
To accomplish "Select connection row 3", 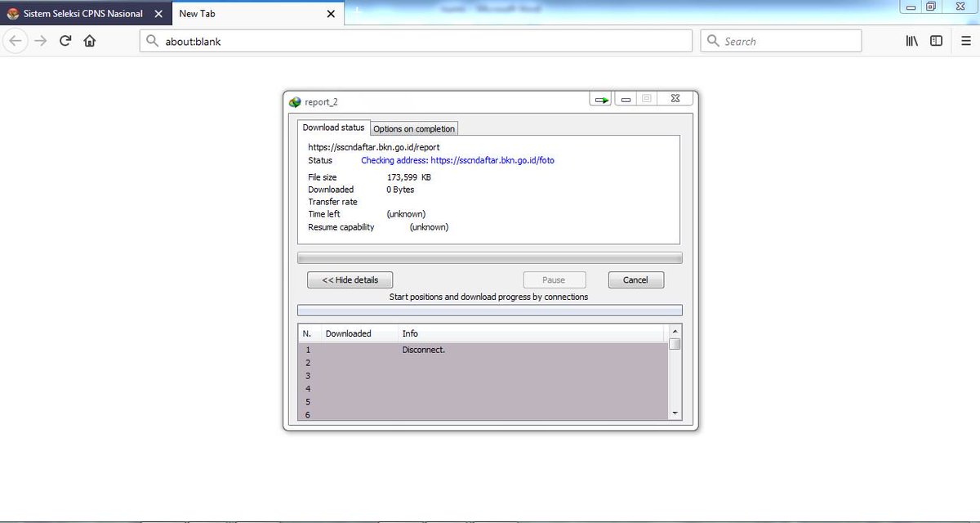I will [483, 376].
